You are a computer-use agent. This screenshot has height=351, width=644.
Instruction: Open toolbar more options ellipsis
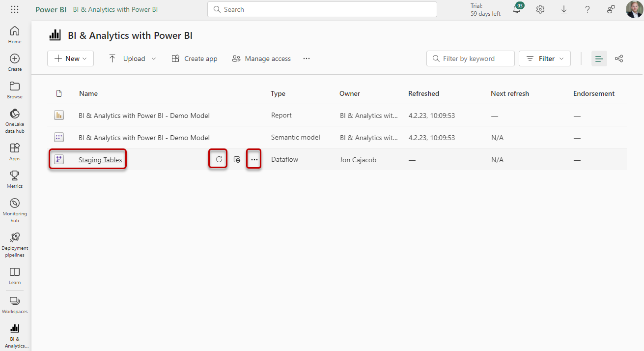(x=307, y=58)
